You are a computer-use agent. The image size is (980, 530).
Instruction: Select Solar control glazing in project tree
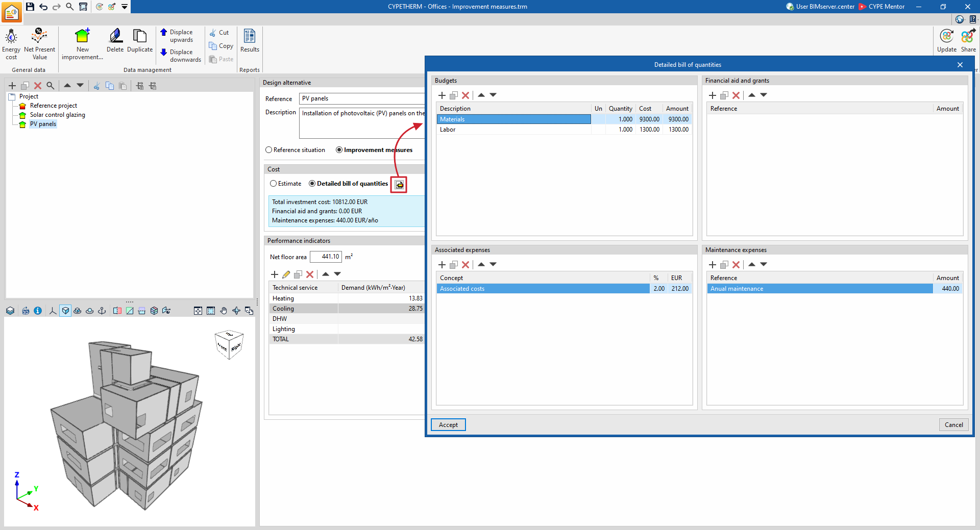tap(57, 115)
